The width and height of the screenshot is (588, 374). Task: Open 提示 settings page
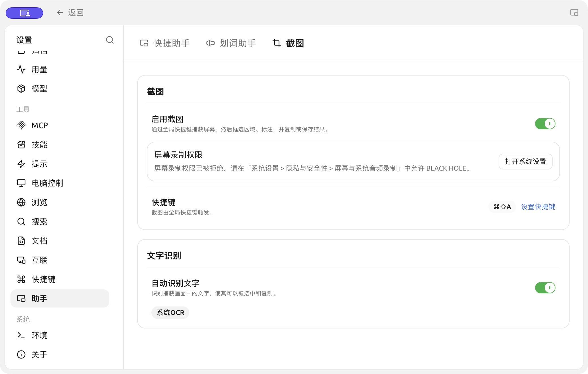pos(60,164)
